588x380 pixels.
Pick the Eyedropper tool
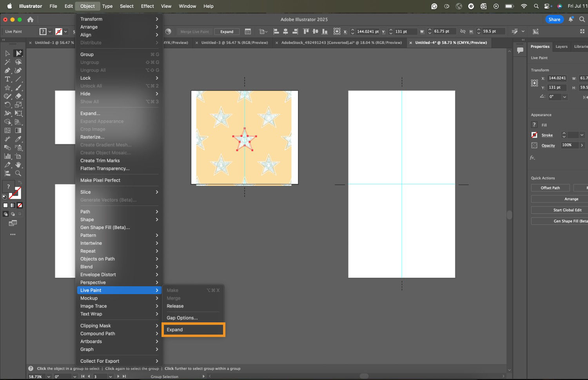click(x=18, y=139)
